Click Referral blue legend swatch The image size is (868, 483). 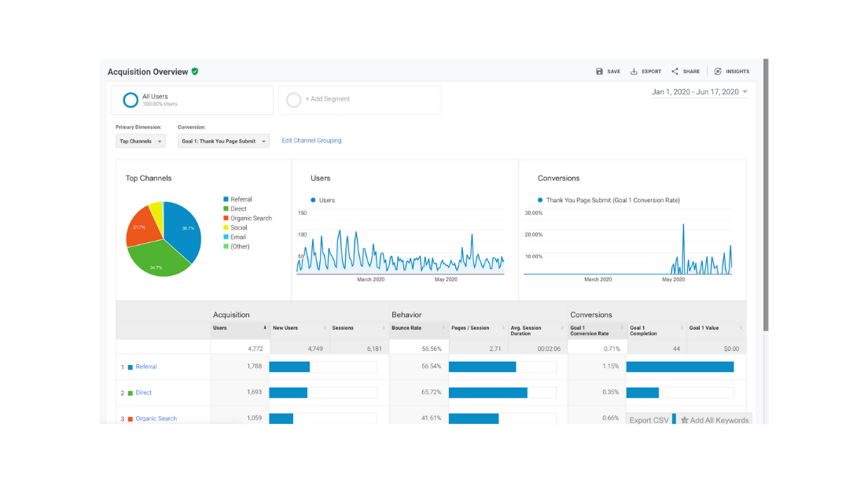226,199
